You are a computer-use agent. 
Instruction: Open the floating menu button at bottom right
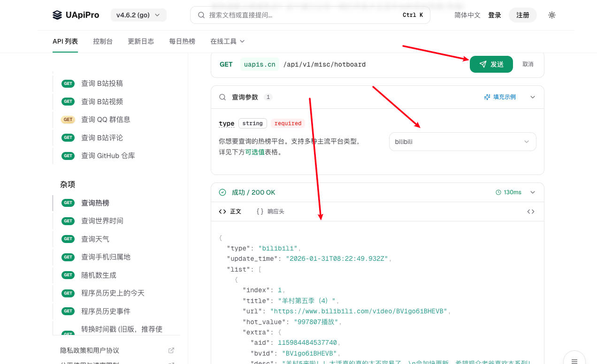pyautogui.click(x=574, y=361)
